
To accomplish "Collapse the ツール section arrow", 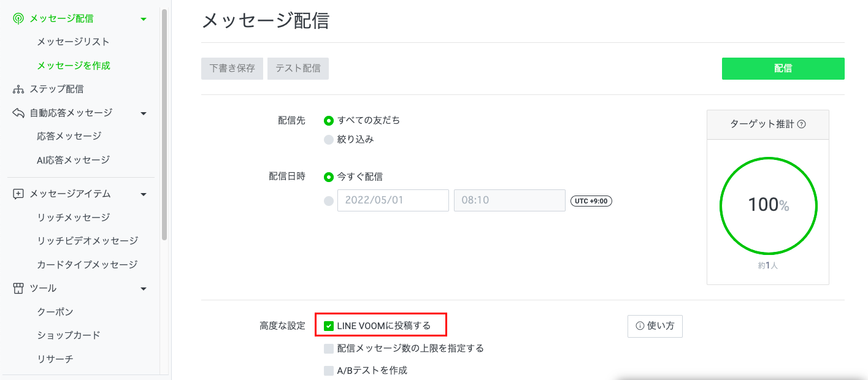I will point(144,289).
